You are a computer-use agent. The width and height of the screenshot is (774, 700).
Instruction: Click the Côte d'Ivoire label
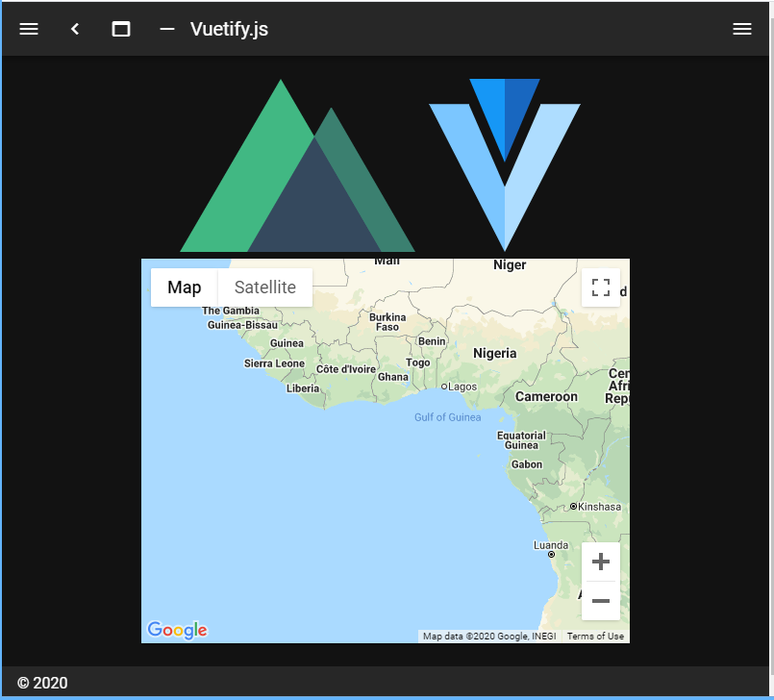pos(346,369)
